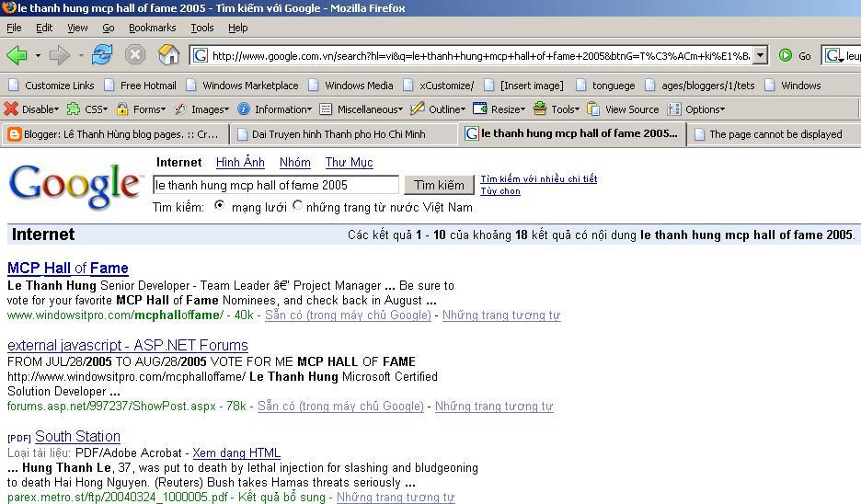
Task: Reload page with Refresh icon
Action: click(102, 55)
